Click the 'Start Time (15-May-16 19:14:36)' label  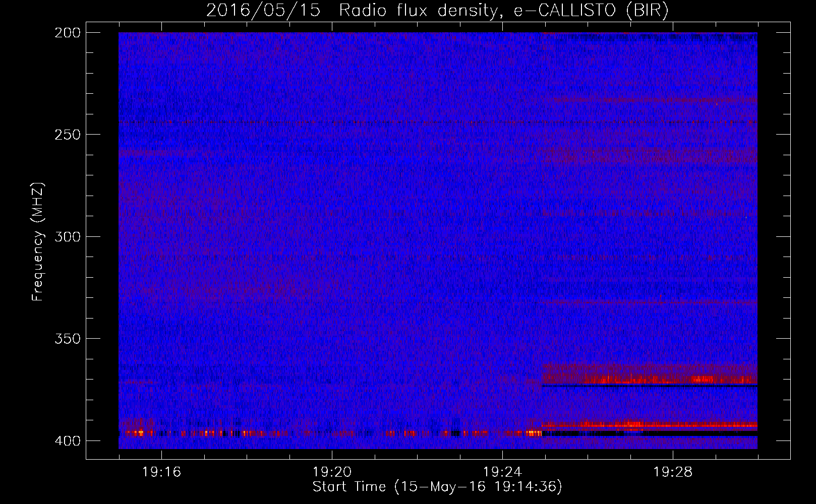[x=437, y=487]
